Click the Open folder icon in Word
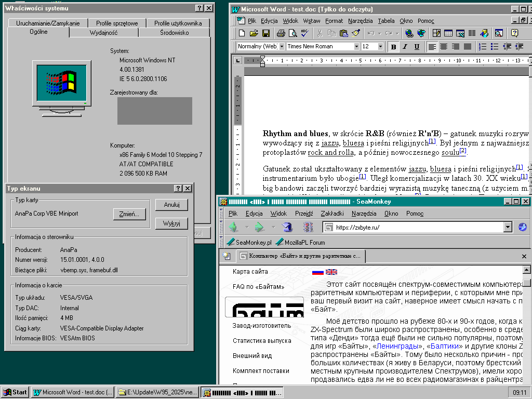 point(254,33)
